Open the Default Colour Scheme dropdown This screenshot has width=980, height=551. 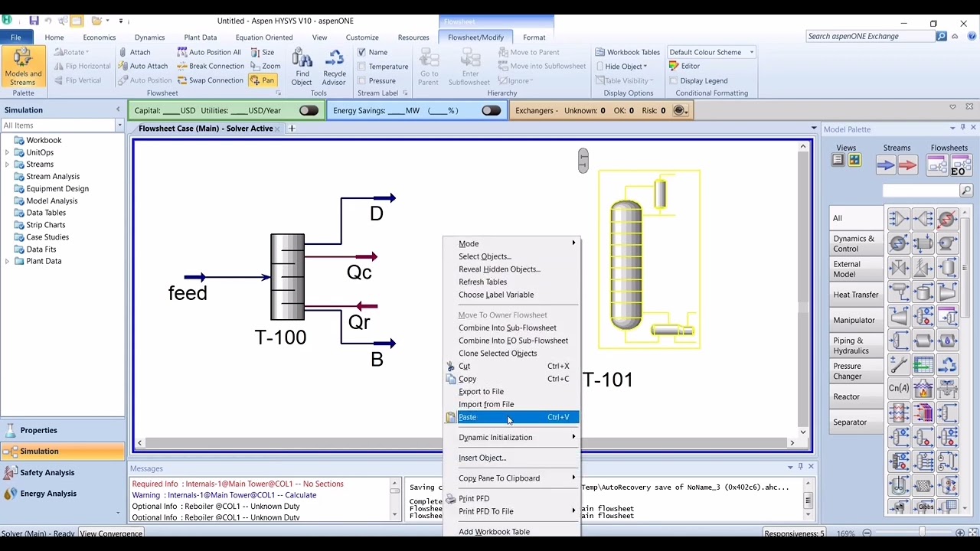pos(751,52)
